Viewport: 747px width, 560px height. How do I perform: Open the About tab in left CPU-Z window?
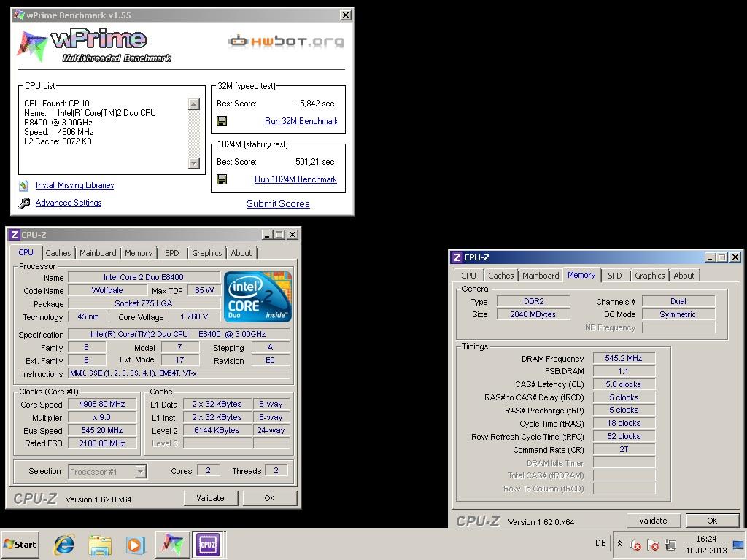241,253
